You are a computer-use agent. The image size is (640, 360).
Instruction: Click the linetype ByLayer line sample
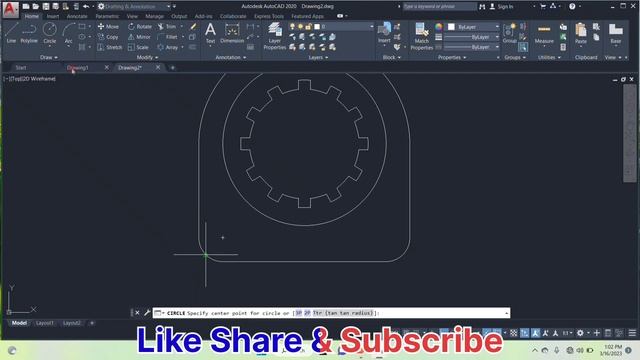pyautogui.click(x=471, y=47)
